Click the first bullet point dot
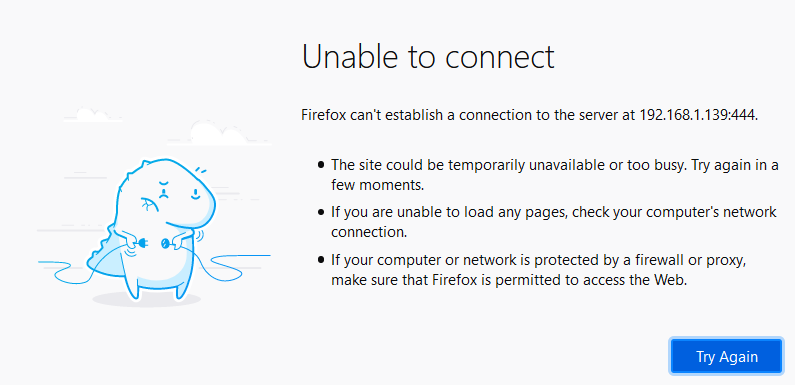795x385 pixels. pos(320,165)
